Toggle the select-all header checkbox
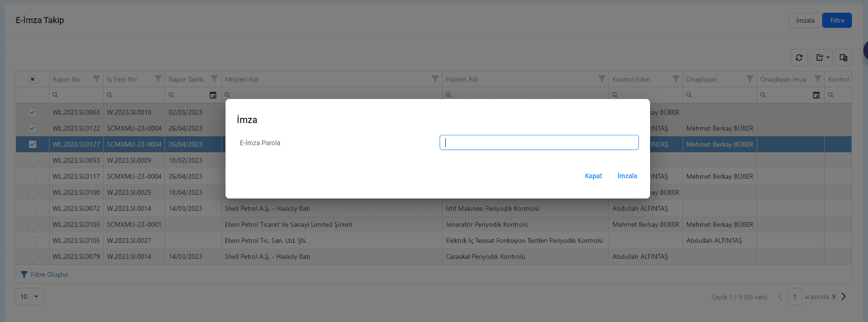868x322 pixels. pos(33,79)
